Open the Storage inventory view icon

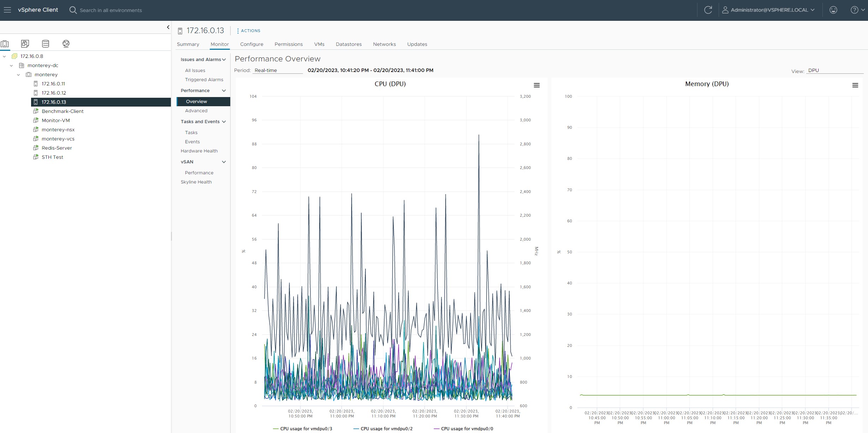point(46,44)
